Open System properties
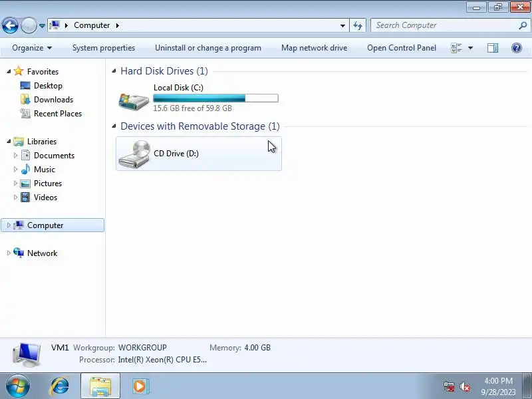The height and width of the screenshot is (399, 532). click(104, 48)
